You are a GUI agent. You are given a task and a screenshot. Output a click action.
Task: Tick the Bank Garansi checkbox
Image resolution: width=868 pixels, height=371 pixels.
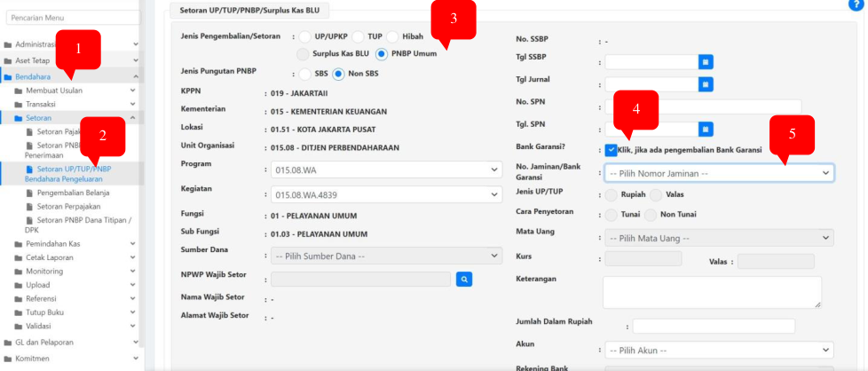[x=611, y=150]
